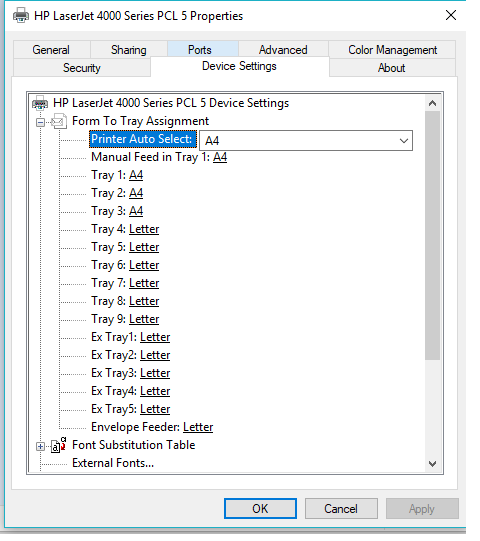This screenshot has width=480, height=541.
Task: Close the Properties dialog
Action: [x=451, y=15]
